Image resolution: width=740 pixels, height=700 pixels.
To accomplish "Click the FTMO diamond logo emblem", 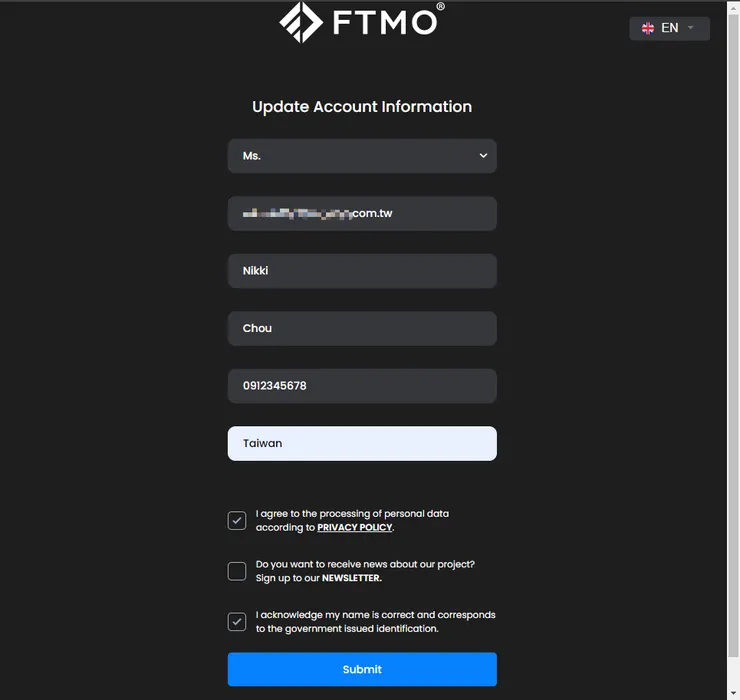I will (302, 23).
